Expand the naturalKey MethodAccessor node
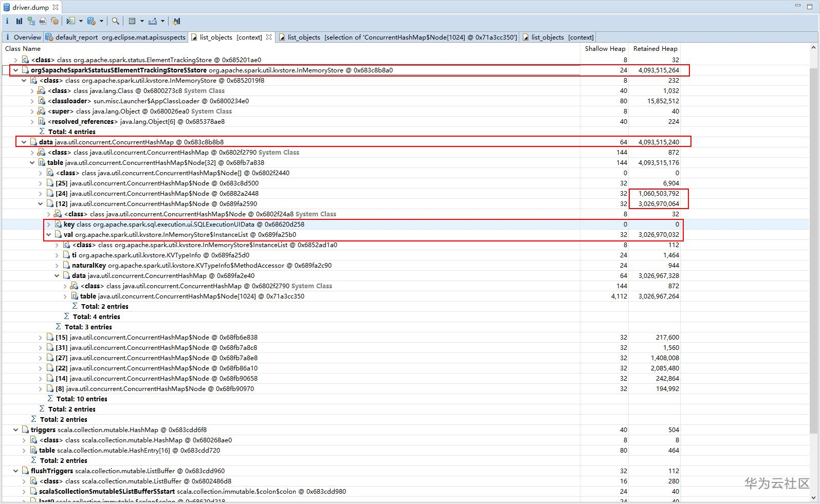 pos(57,266)
